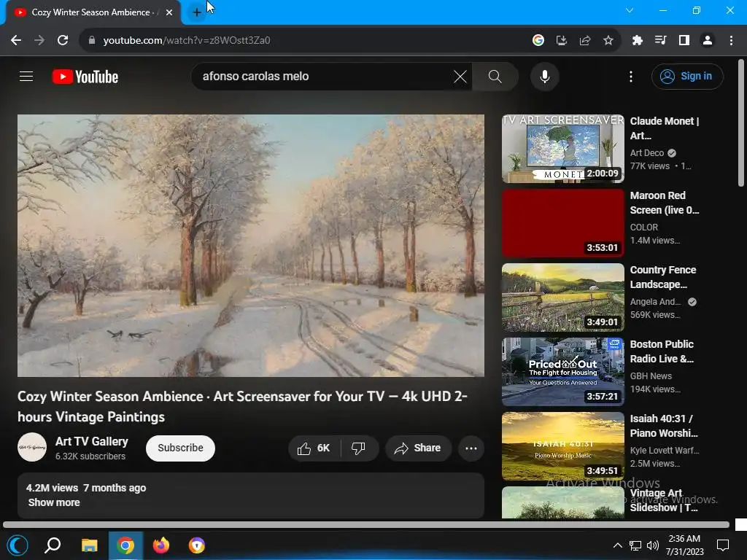
Task: Open Claude Monet video title
Action: pyautogui.click(x=664, y=128)
